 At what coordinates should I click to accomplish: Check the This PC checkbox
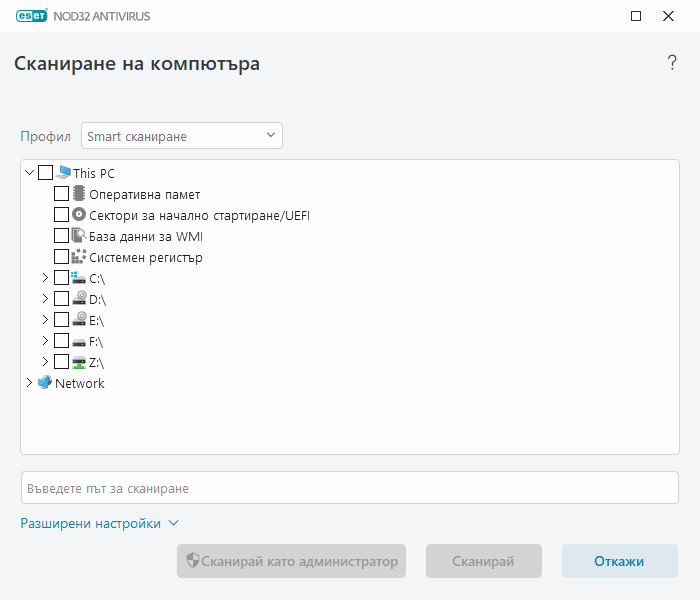(45, 173)
